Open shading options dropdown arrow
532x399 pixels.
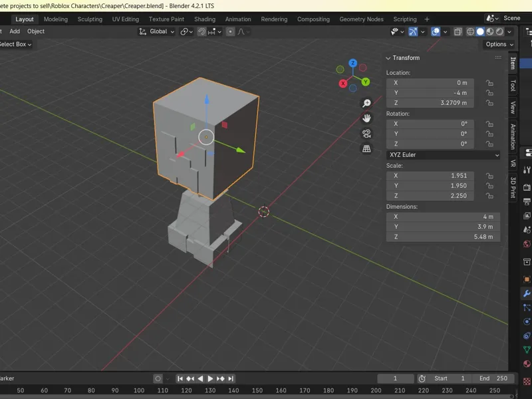(509, 31)
